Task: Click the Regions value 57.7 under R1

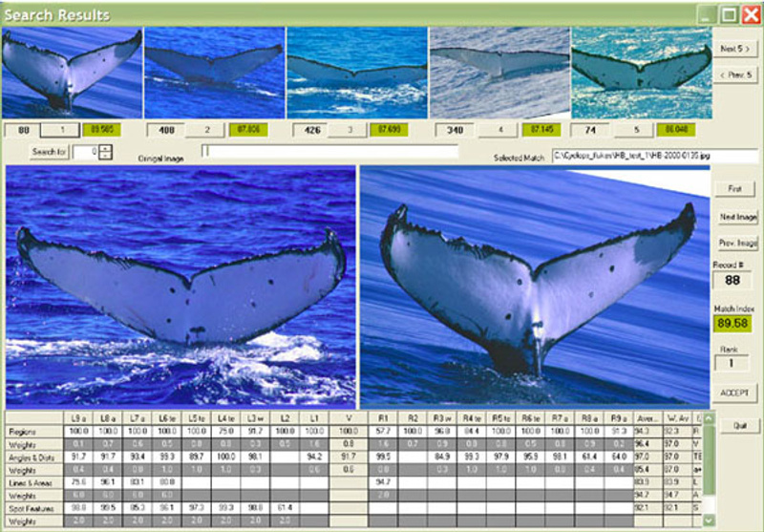Action: tap(384, 432)
